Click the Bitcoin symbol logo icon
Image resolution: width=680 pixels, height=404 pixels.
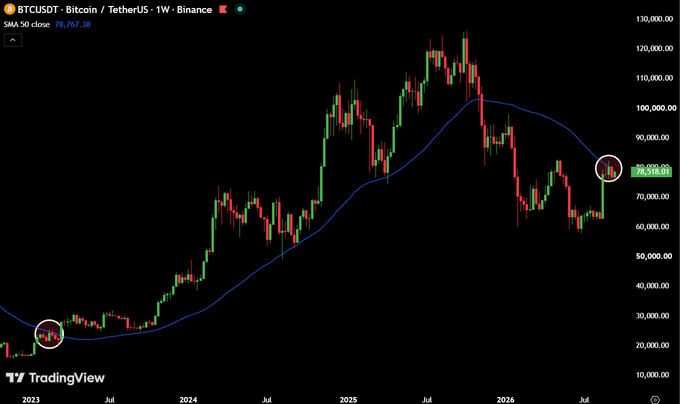coord(9,9)
